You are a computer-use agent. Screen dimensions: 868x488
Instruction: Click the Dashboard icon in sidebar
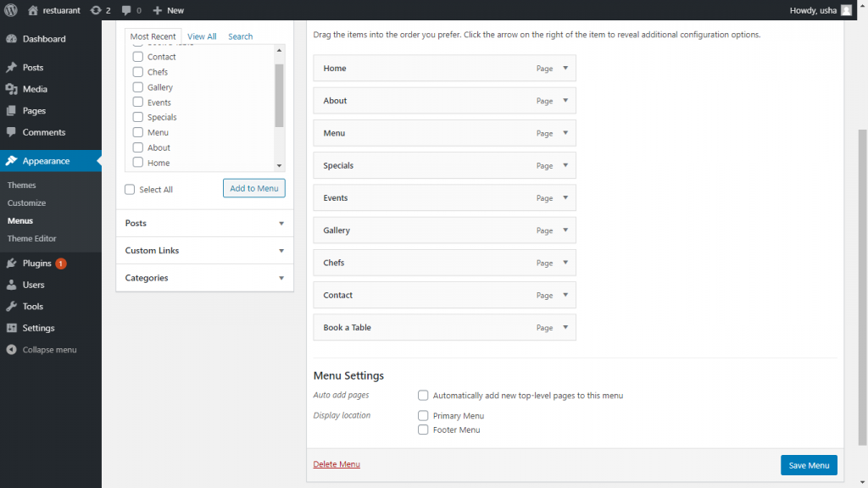11,39
